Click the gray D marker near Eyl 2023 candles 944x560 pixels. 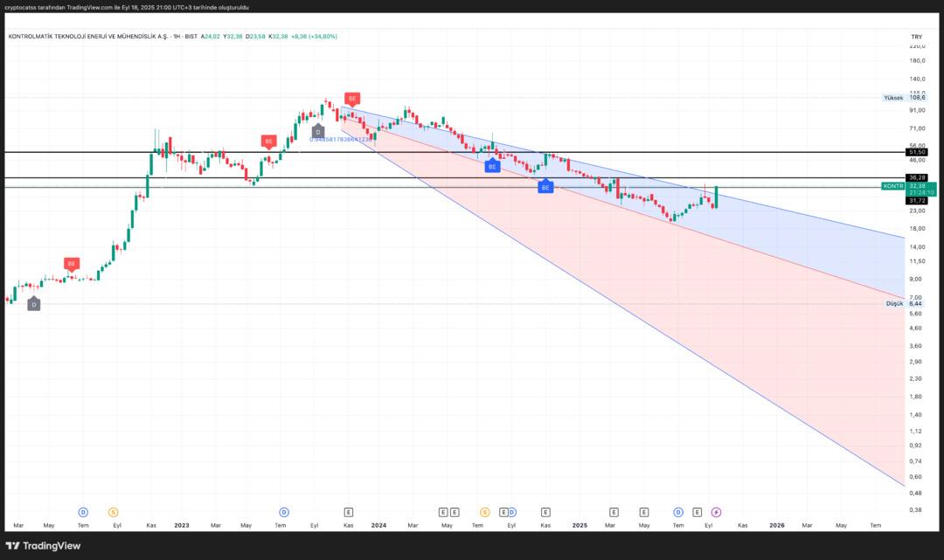318,132
